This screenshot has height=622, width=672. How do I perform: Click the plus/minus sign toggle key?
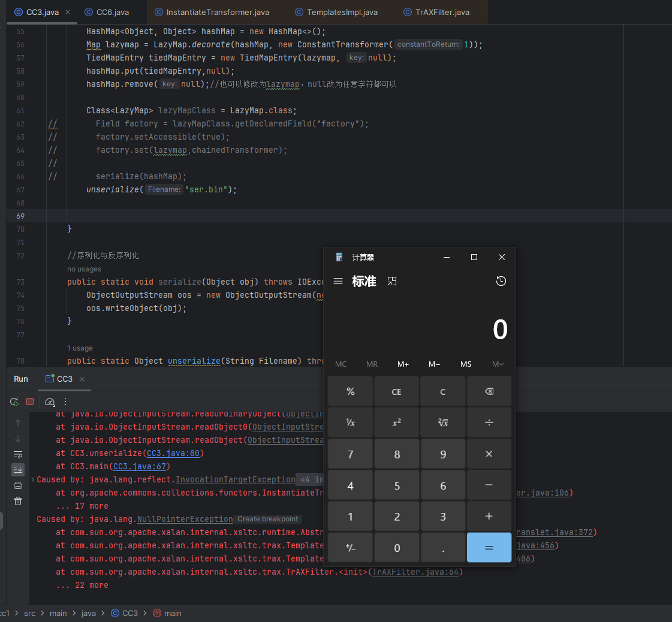(x=350, y=548)
